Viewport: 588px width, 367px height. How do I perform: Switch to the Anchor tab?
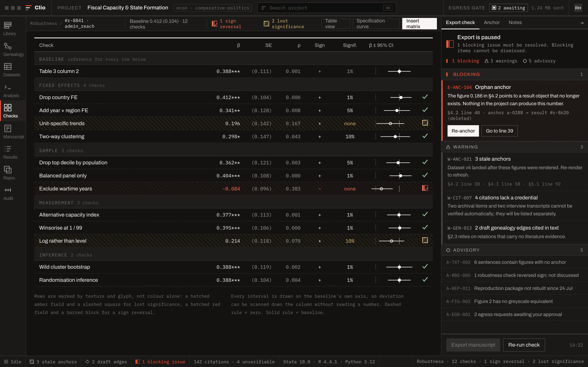[x=492, y=23]
